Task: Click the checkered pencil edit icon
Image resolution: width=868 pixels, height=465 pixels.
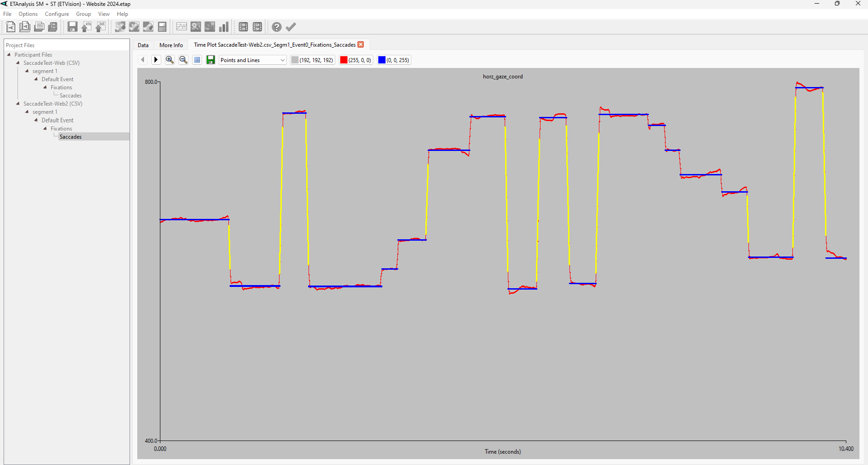Action: click(x=120, y=27)
